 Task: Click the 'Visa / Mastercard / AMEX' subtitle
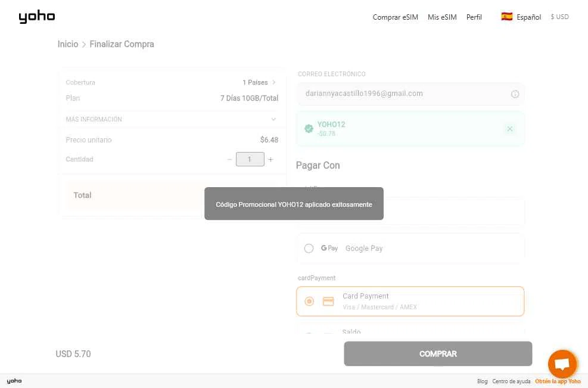coord(379,307)
